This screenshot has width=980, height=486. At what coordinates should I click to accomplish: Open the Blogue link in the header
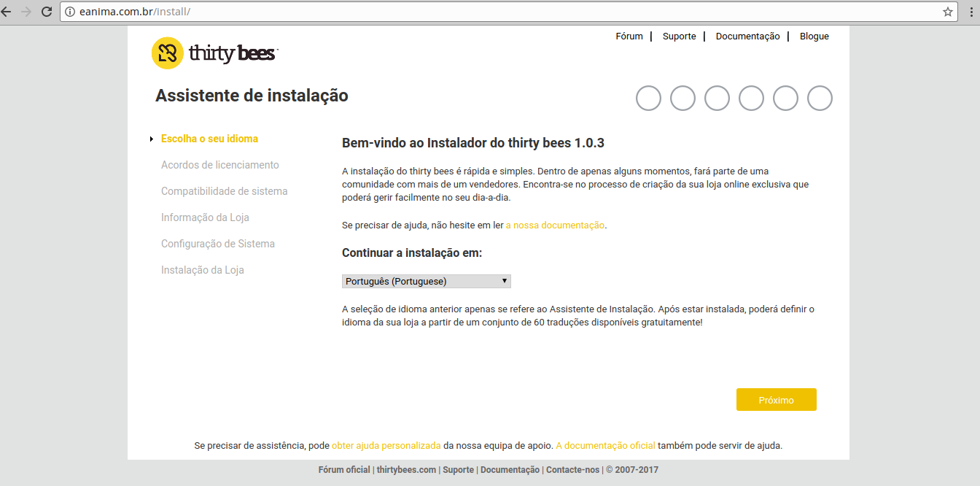[814, 36]
